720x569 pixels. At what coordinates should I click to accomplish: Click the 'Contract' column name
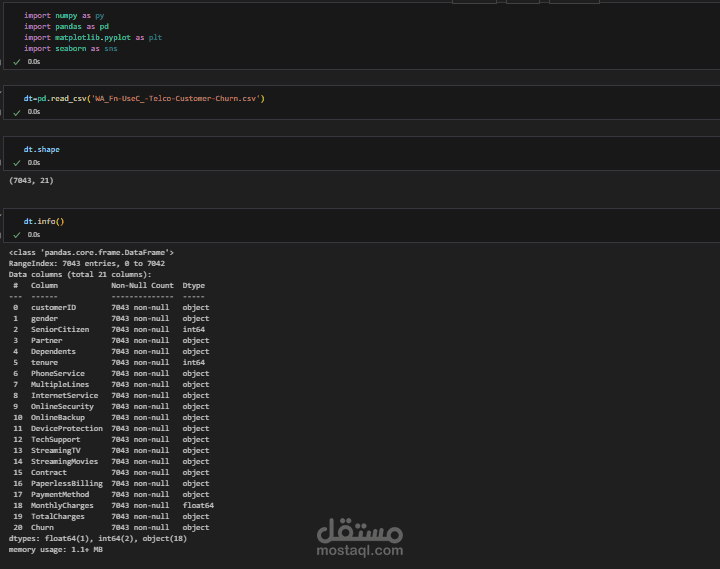[x=49, y=473]
